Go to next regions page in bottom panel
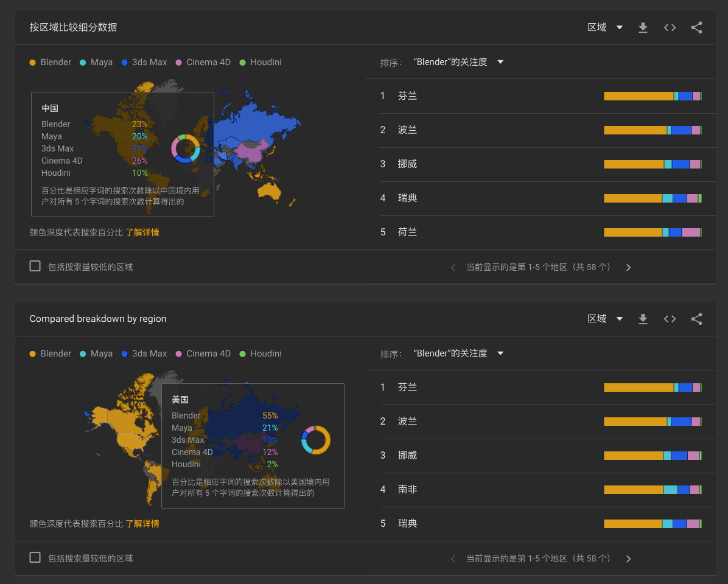 (x=628, y=558)
